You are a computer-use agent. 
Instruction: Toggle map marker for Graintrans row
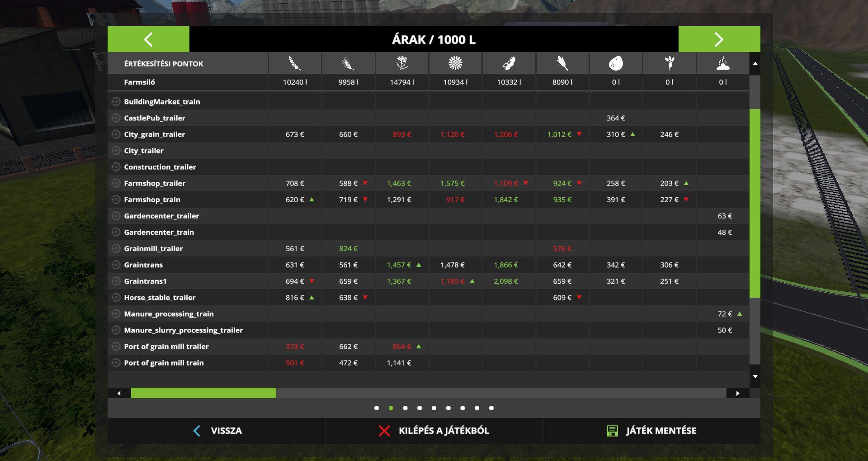click(x=116, y=265)
